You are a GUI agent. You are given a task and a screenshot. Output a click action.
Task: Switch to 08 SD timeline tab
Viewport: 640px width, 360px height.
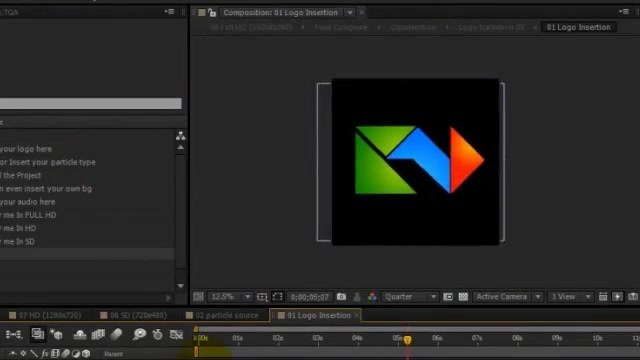[133, 315]
